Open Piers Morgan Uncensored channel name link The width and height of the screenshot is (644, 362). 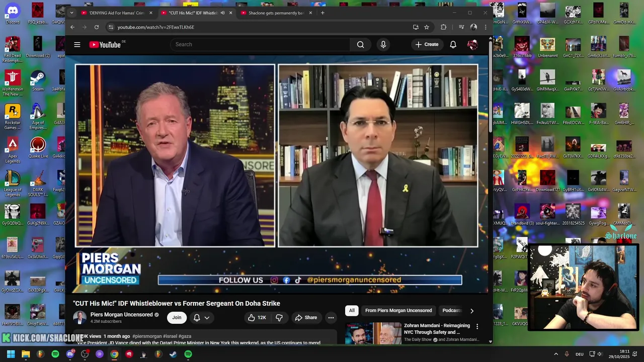click(x=121, y=315)
